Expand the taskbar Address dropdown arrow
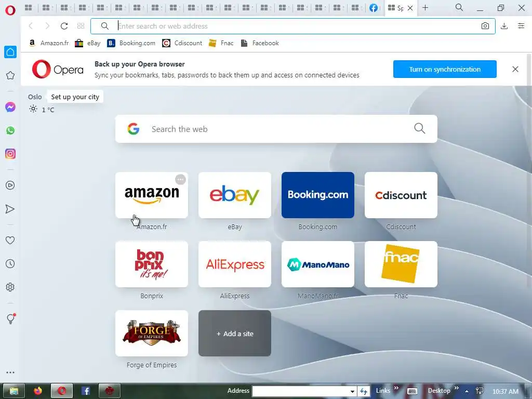 click(x=353, y=392)
